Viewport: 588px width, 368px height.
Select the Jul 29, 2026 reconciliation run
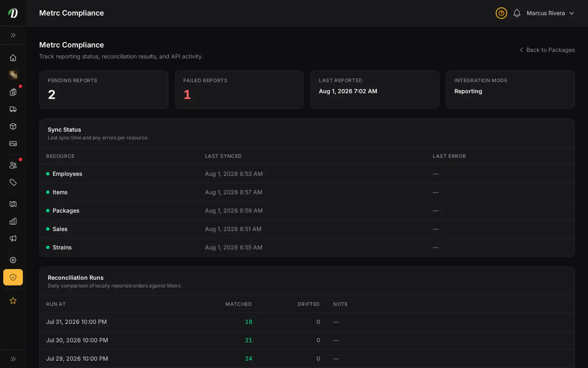click(x=307, y=359)
